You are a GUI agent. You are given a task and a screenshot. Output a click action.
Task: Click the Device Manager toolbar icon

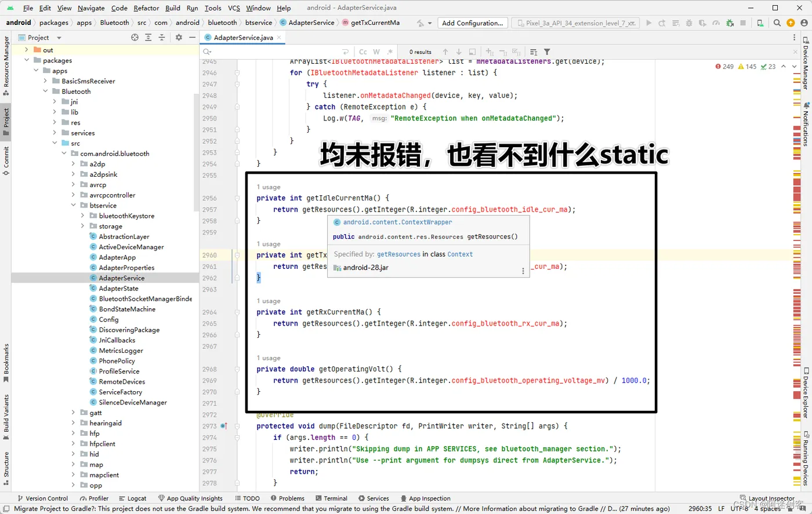[760, 23]
